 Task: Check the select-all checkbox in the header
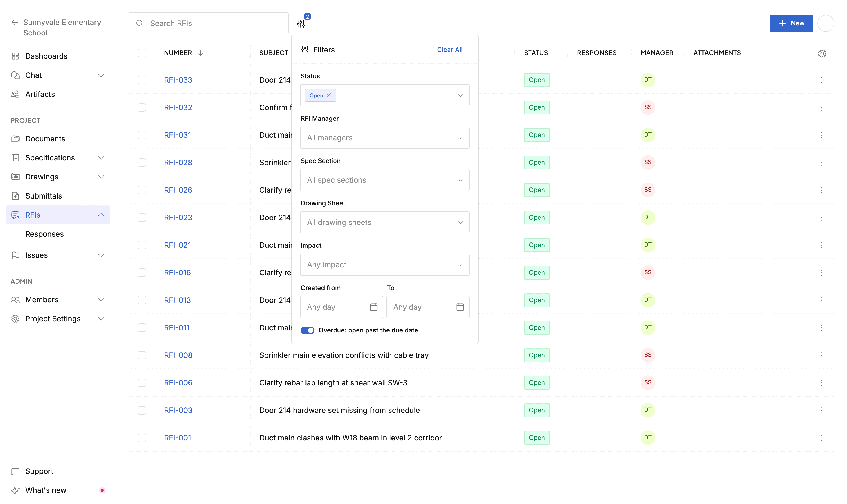click(x=142, y=53)
